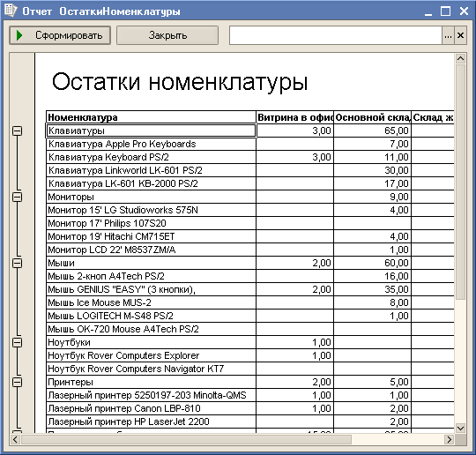The image size is (476, 455).
Task: Select the Номенклатура column header cell
Action: [x=152, y=117]
